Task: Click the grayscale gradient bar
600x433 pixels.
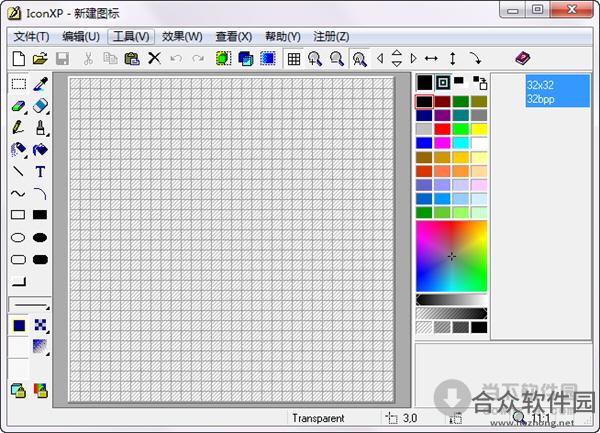Action: click(x=452, y=300)
